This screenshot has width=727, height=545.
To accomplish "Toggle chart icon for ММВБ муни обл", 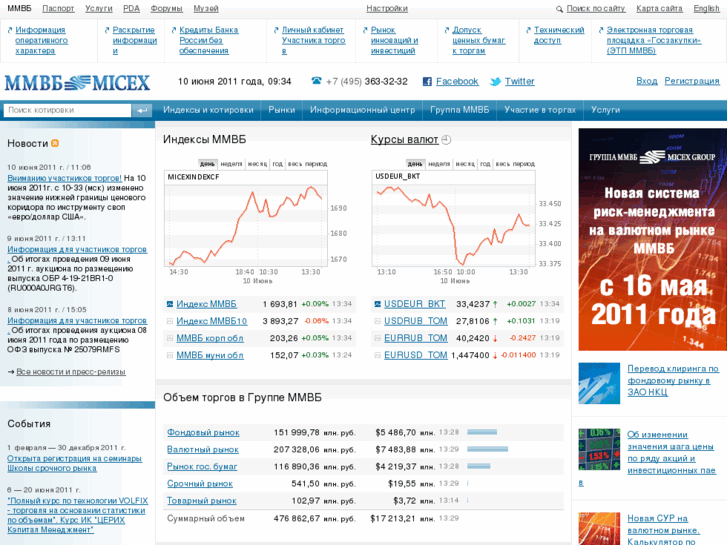I will point(170,355).
